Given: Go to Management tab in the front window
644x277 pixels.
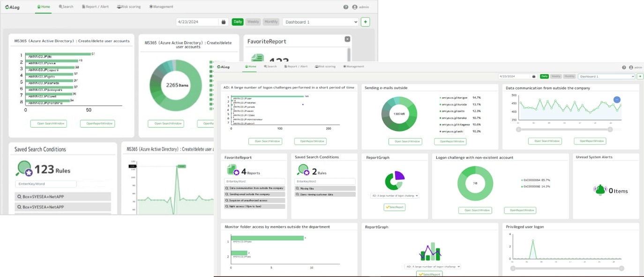Looking at the screenshot, I should (354, 67).
